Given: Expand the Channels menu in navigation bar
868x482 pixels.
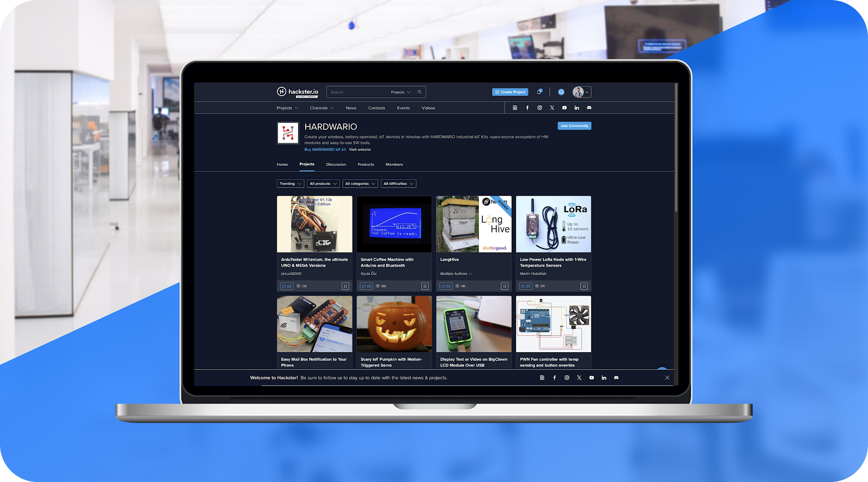Looking at the screenshot, I should pyautogui.click(x=321, y=108).
